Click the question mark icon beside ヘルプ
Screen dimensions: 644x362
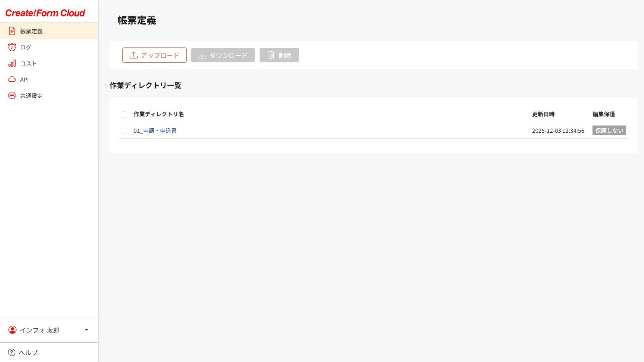[x=12, y=352]
